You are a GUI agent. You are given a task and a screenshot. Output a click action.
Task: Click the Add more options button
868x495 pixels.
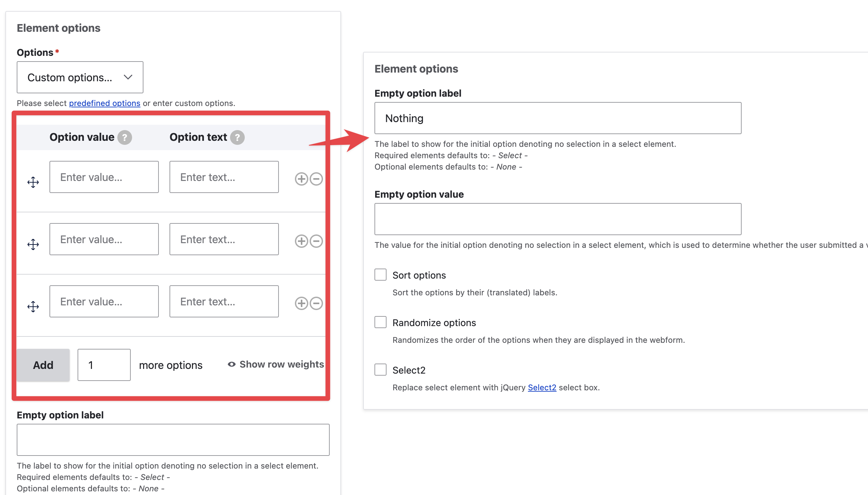[x=43, y=364]
